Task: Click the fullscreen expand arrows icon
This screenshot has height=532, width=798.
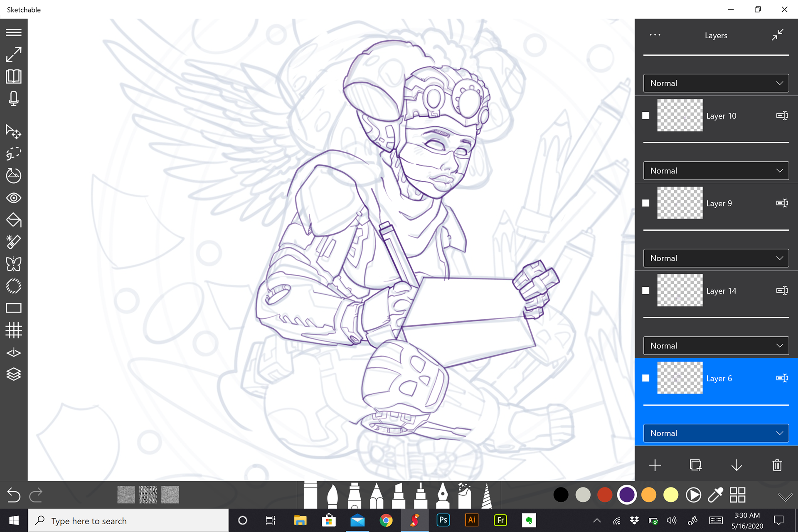Action: pyautogui.click(x=14, y=54)
